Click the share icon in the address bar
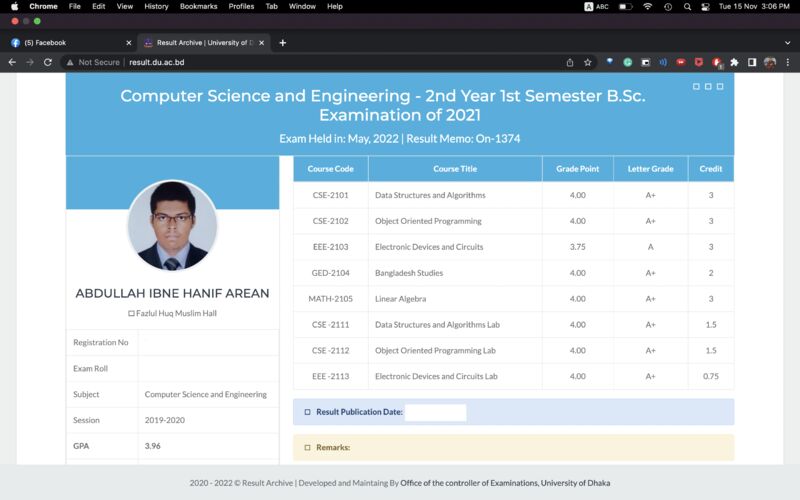 (x=570, y=62)
